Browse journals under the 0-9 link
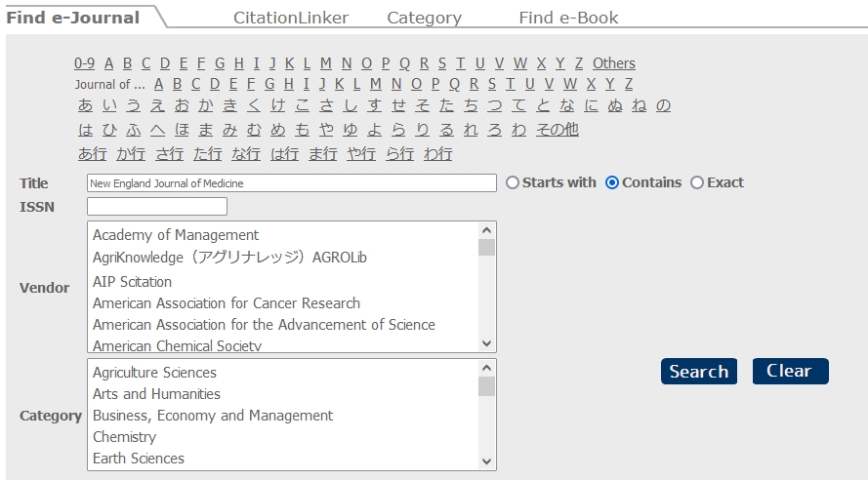This screenshot has width=868, height=480. point(84,63)
